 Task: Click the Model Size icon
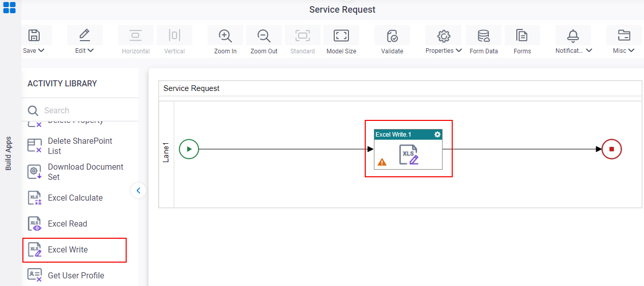pos(341,35)
